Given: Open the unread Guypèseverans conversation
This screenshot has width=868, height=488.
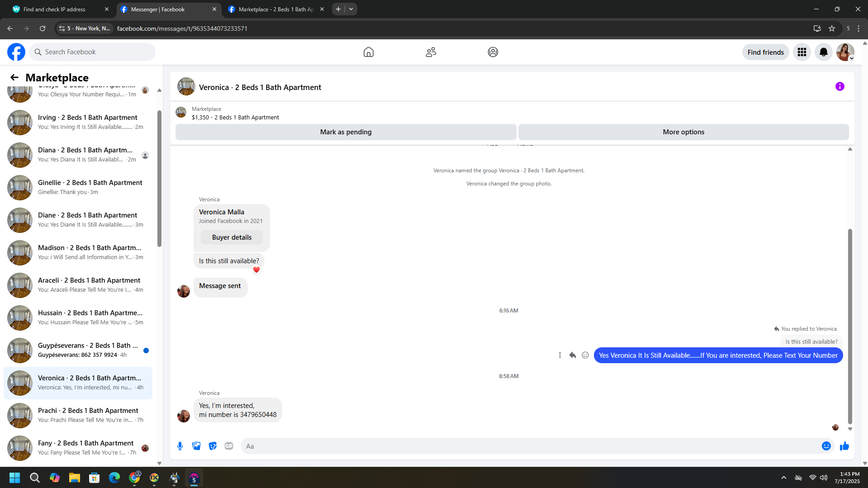Looking at the screenshot, I should click(78, 350).
